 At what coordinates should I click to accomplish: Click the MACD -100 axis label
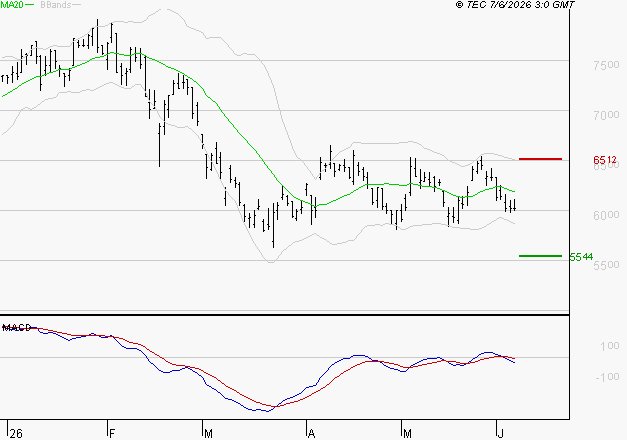[x=607, y=377]
